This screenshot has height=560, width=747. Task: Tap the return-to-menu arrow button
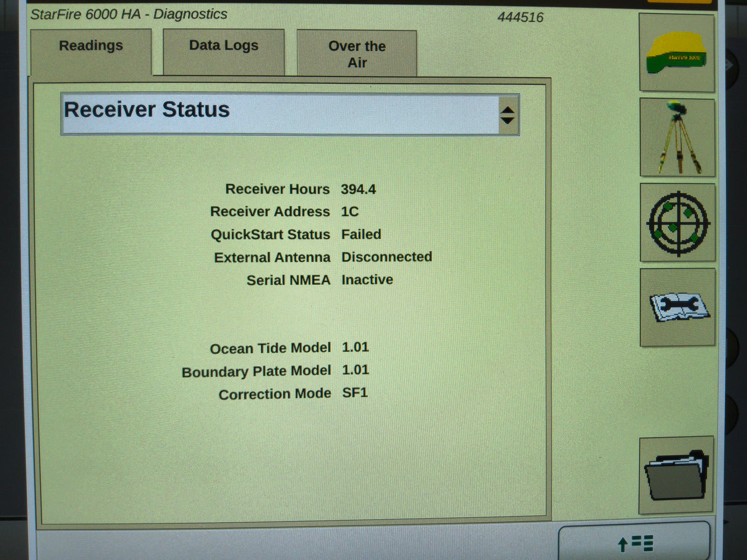pos(634,541)
